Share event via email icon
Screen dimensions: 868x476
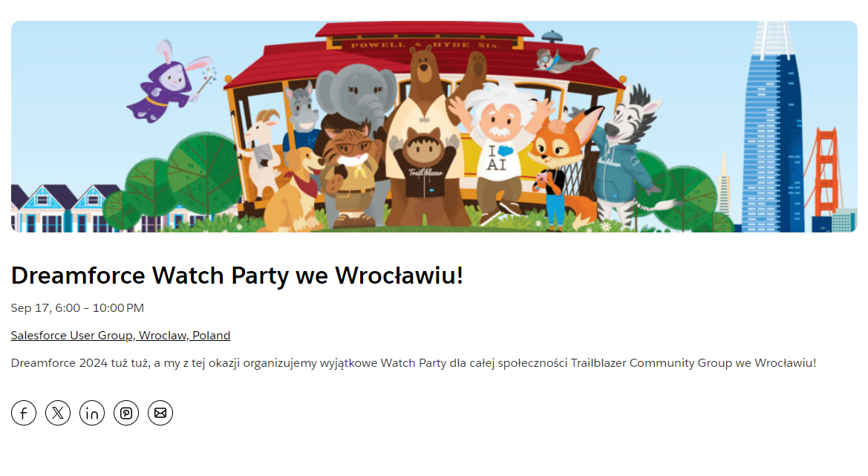(x=160, y=413)
